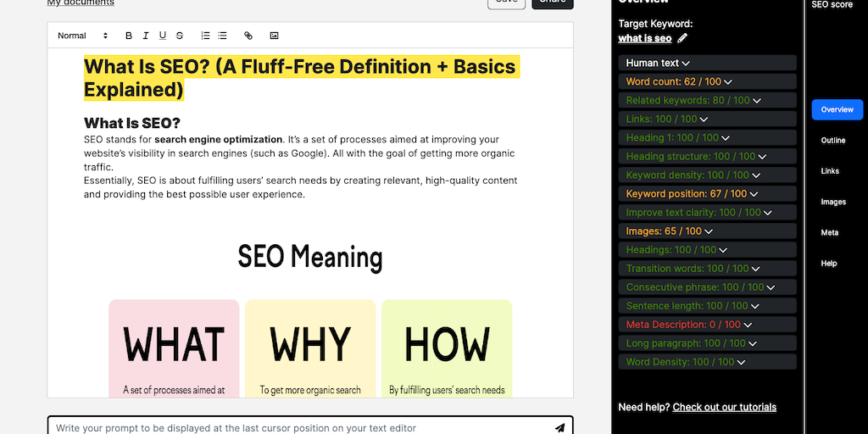Open the Images tab in sidebar
The image size is (868, 434).
(833, 202)
